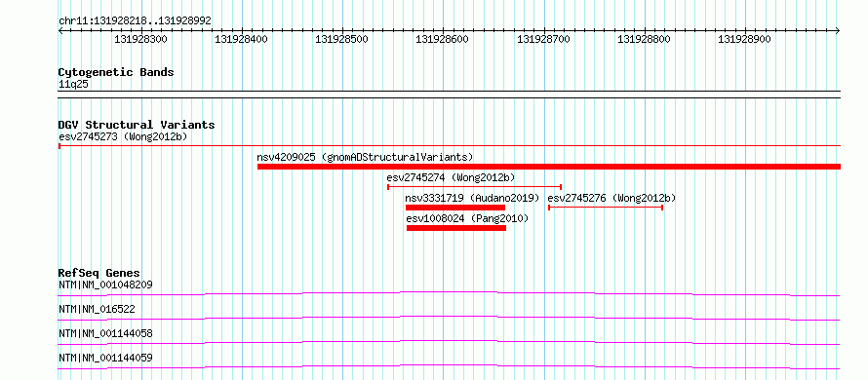Click the NTM|NM_001048209 gene label
This screenshot has width=868, height=380.
[x=105, y=285]
